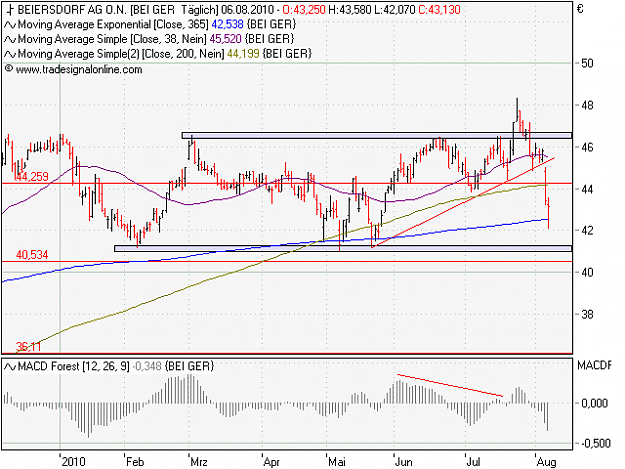Click the red MACD divergence trendline
Image resolution: width=625 pixels, height=469 pixels.
tap(450, 385)
